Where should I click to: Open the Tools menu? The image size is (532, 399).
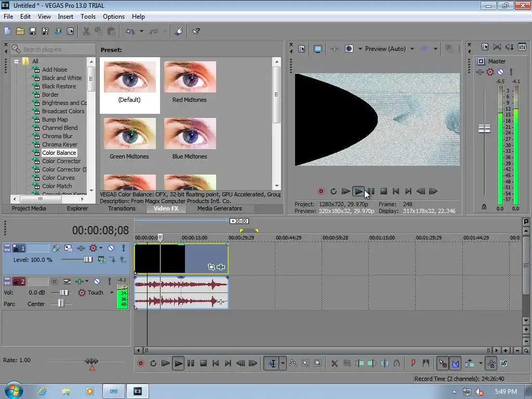point(88,17)
